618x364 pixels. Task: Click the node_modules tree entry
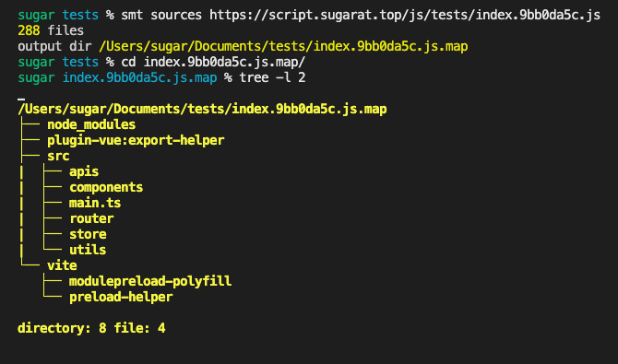pos(91,124)
